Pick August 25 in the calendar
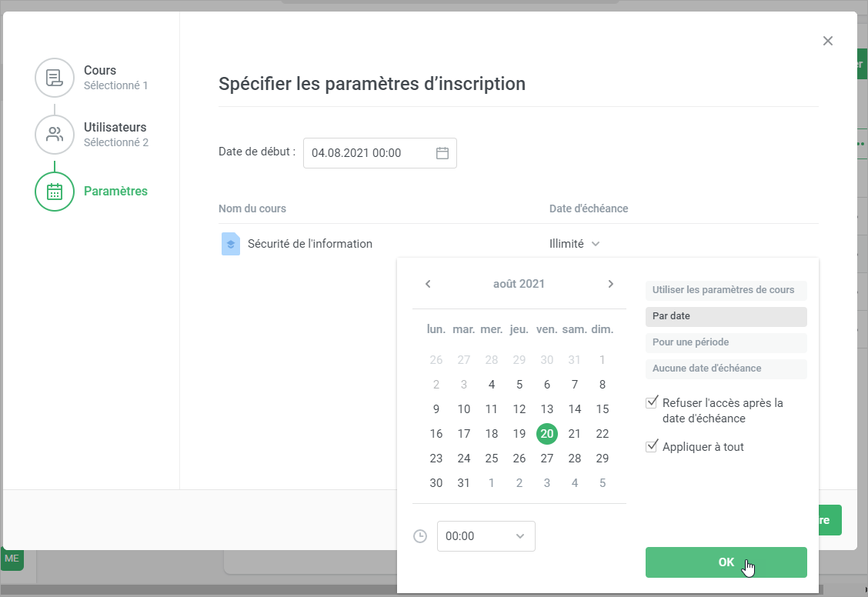This screenshot has width=868, height=597. pos(492,459)
